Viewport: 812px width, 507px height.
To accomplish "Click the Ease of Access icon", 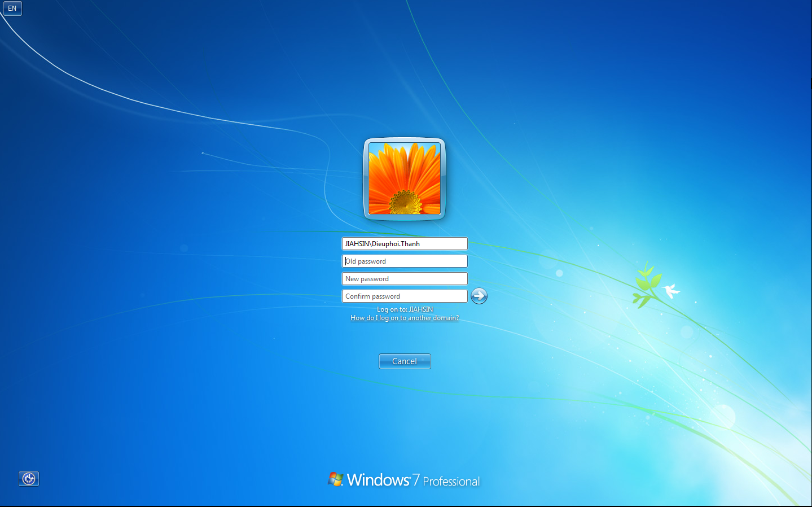I will [x=29, y=479].
